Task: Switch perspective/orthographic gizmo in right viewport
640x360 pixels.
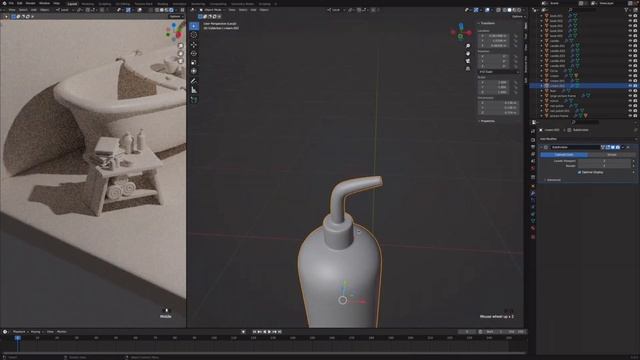Action: point(468,68)
